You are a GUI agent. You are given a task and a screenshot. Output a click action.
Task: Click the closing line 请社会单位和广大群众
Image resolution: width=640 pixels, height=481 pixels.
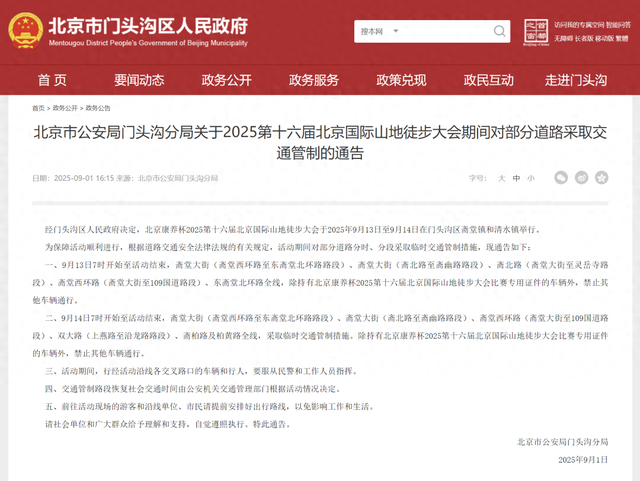point(169,424)
